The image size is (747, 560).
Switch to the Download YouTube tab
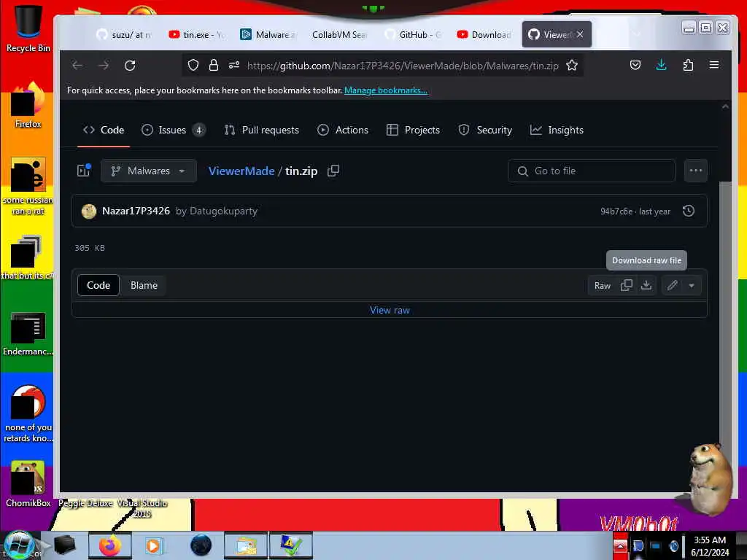click(484, 34)
